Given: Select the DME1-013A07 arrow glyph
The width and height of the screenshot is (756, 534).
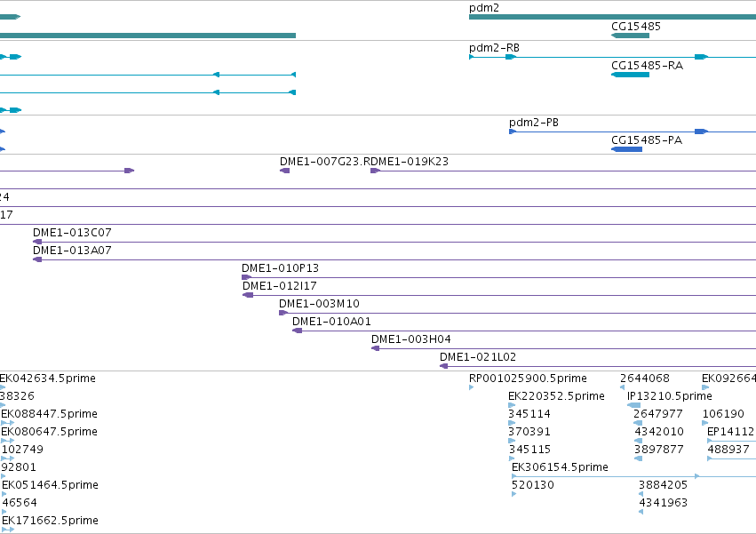Looking at the screenshot, I should tap(37, 259).
